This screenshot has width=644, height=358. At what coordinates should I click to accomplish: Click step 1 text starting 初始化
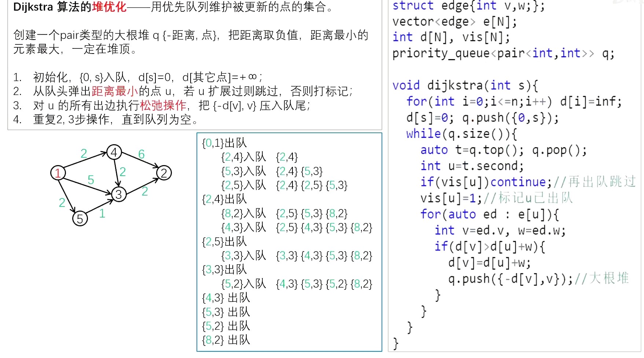click(147, 77)
